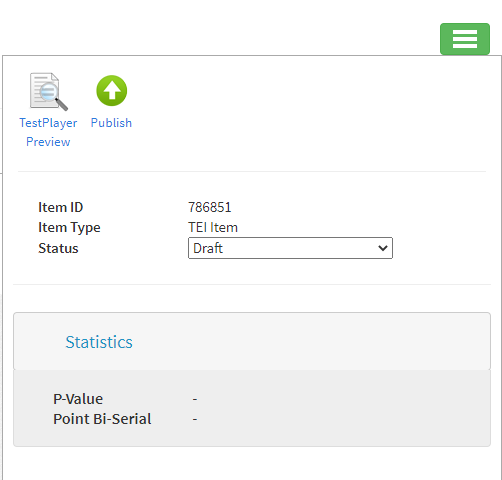Click empty toolbar area beside Publish
The width and height of the screenshot is (502, 480).
pyautogui.click(x=300, y=110)
